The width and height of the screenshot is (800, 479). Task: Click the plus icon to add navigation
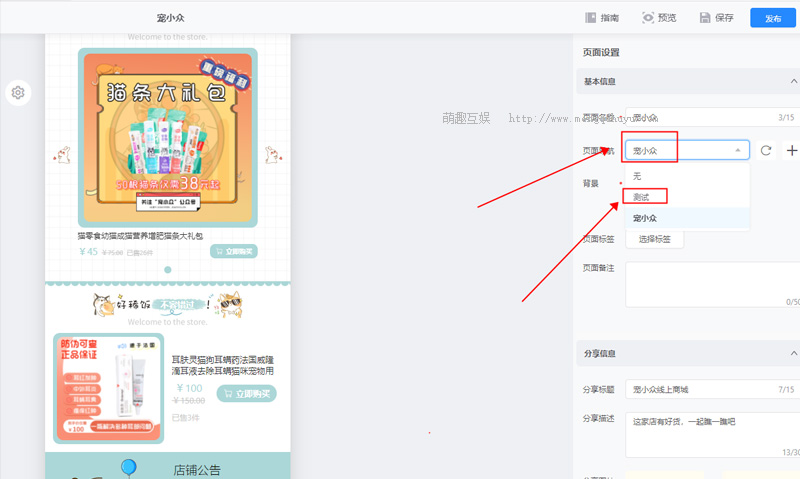pos(791,150)
